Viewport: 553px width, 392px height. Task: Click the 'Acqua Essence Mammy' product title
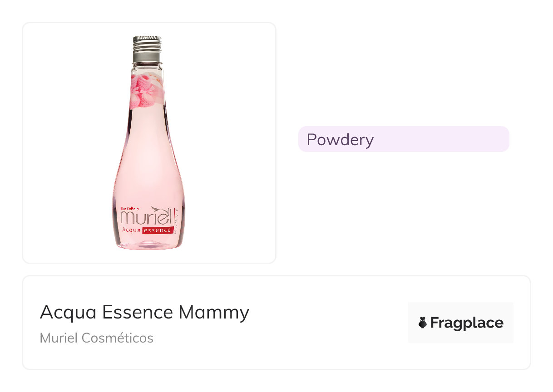(144, 312)
